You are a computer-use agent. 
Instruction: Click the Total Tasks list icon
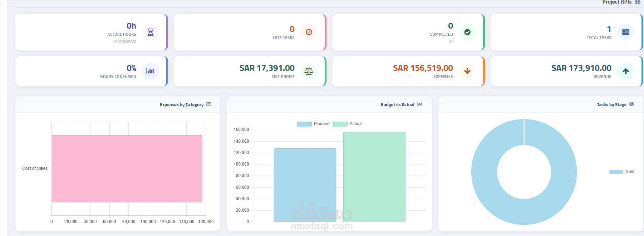[x=626, y=32]
